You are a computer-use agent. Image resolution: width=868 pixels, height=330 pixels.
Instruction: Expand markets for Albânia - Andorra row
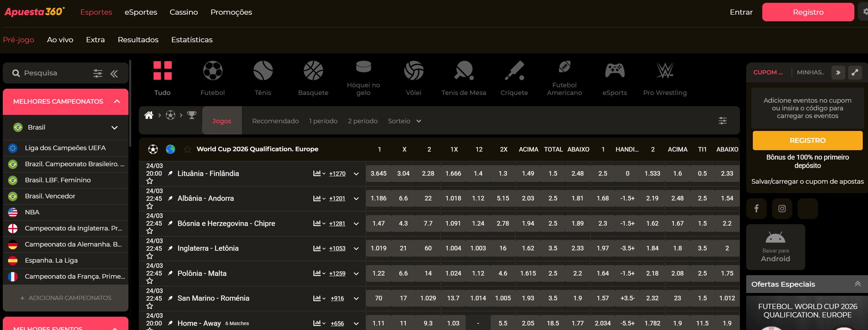pyautogui.click(x=356, y=199)
